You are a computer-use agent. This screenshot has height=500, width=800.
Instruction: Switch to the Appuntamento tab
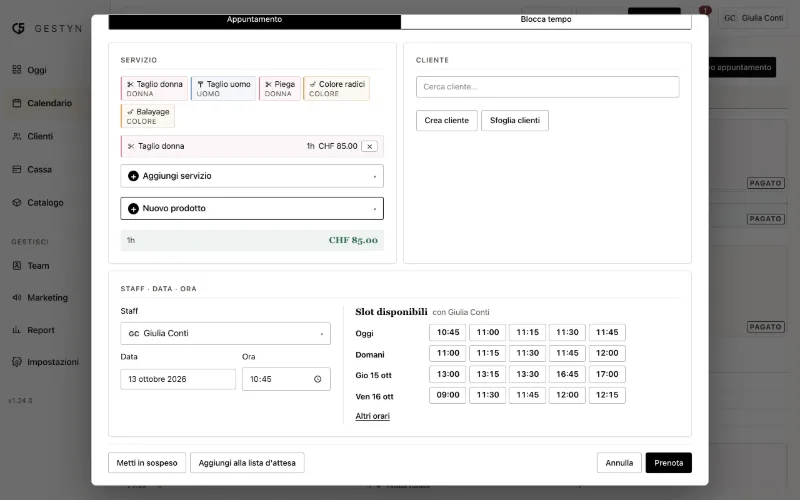255,20
